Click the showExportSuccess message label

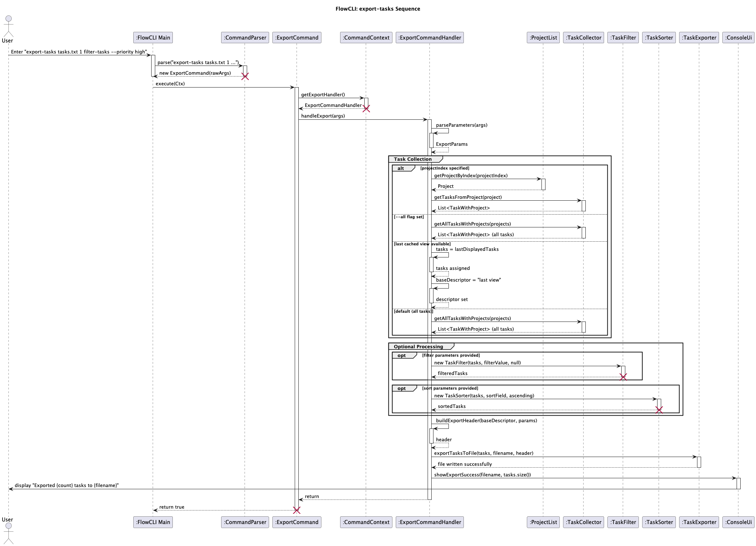click(483, 475)
